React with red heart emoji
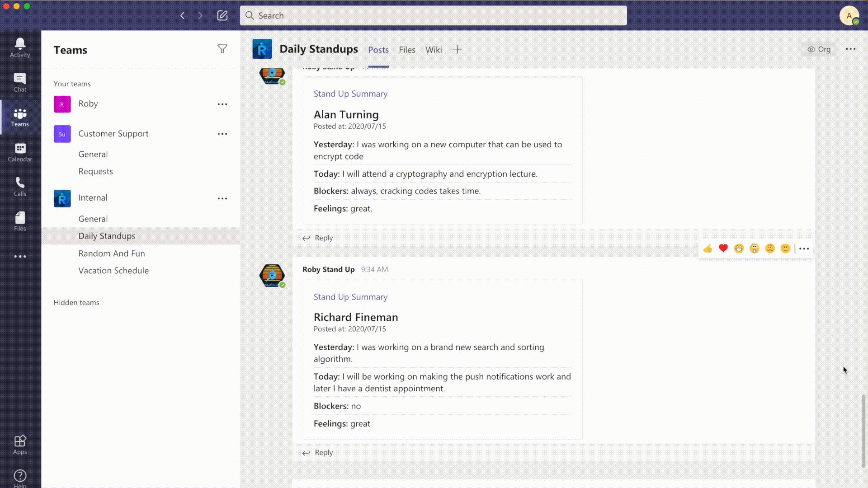Image resolution: width=868 pixels, height=488 pixels. click(x=723, y=249)
